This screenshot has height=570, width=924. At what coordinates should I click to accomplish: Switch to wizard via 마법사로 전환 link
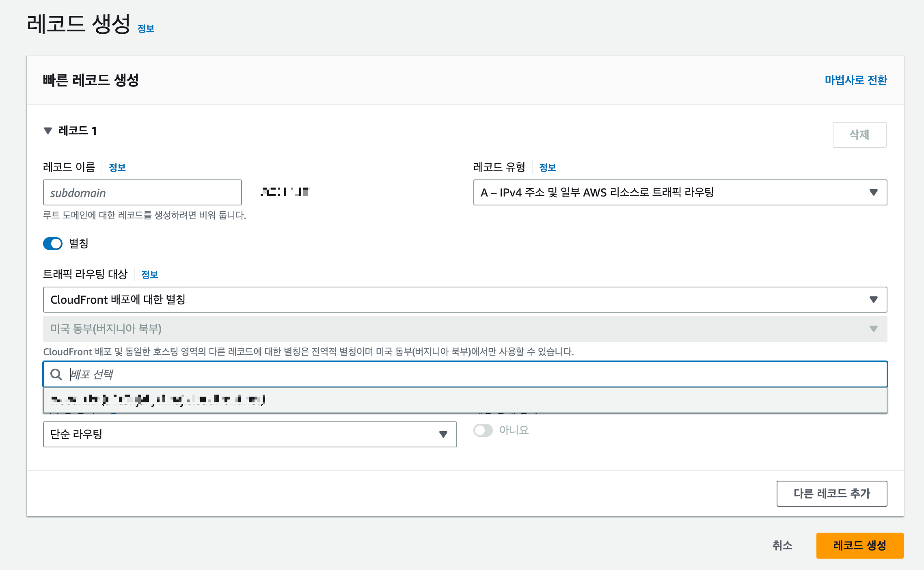(x=855, y=80)
